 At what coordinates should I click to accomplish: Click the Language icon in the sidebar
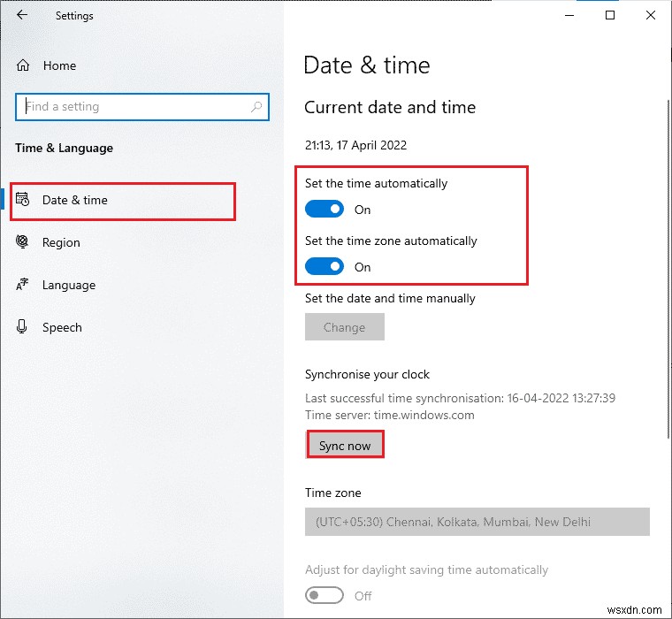23,285
